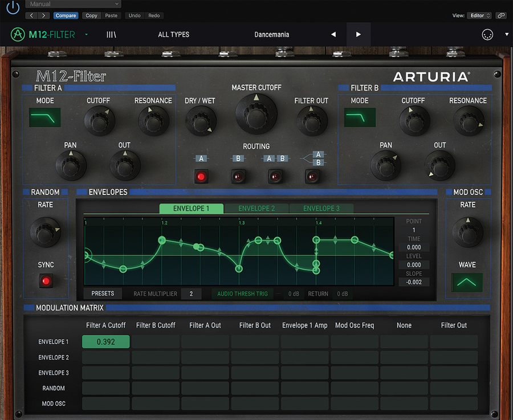The height and width of the screenshot is (420, 513).
Task: Open the Dancemania preset name list
Action: (x=271, y=34)
